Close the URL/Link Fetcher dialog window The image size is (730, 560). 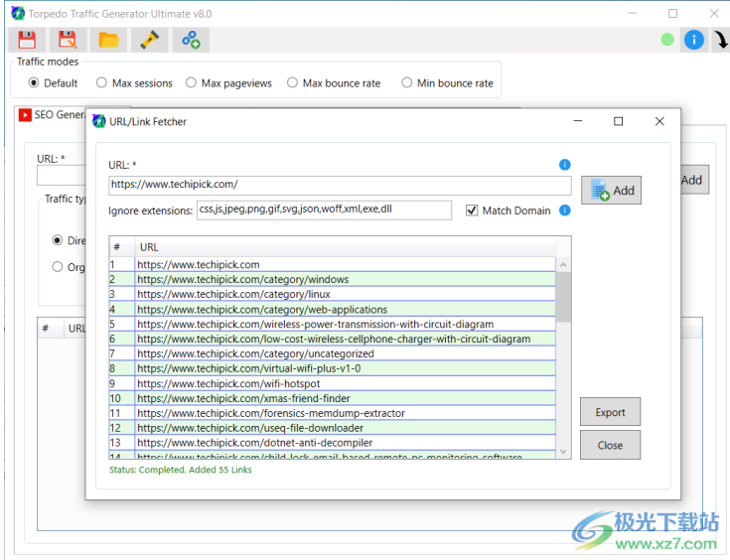coord(659,121)
